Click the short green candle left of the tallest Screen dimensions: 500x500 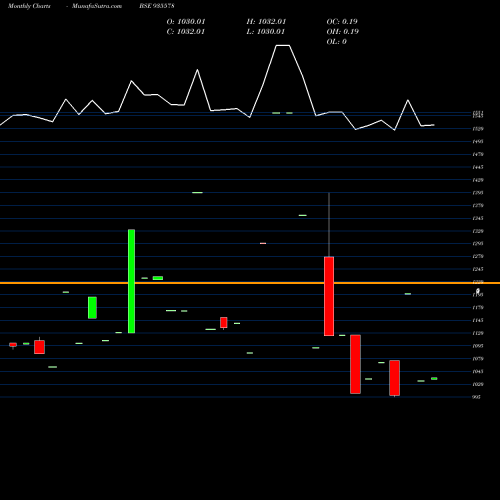tap(92, 308)
